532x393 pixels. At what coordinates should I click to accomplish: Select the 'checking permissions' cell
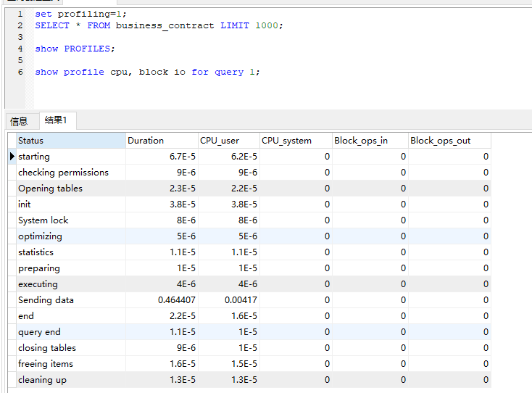71,173
